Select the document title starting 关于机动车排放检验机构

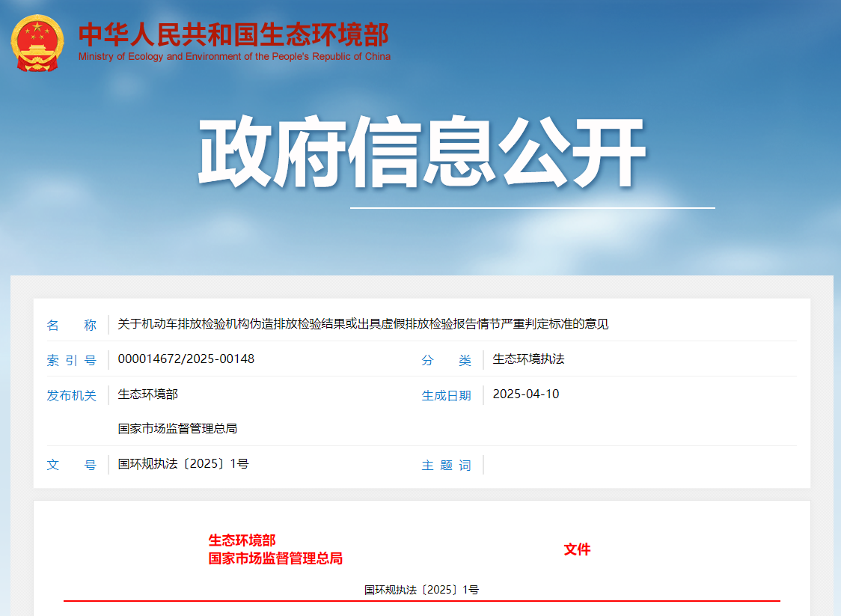(363, 324)
